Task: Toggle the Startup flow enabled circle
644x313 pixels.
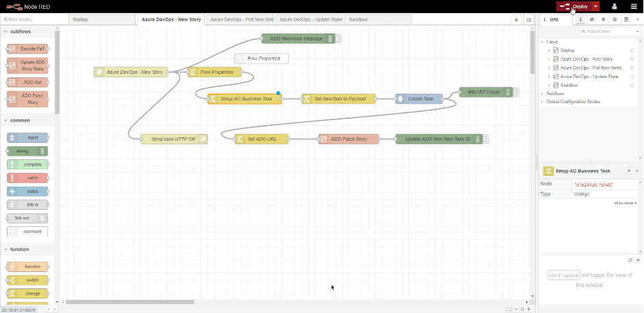Action: point(632,51)
